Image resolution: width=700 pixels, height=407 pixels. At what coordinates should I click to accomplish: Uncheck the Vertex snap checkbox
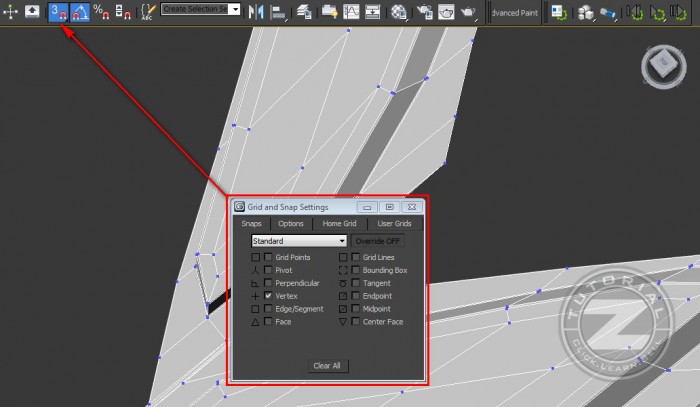[x=268, y=297]
